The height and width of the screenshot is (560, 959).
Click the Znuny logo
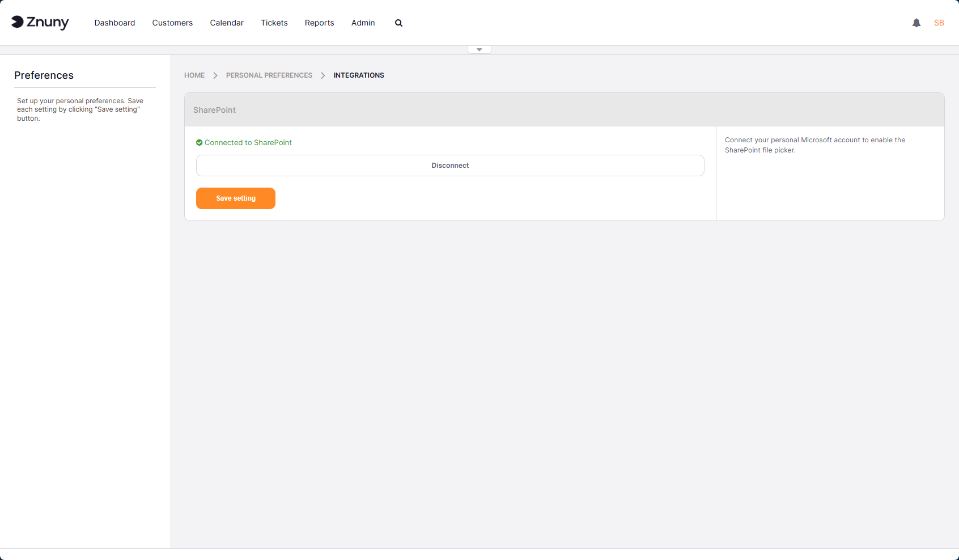pos(40,23)
